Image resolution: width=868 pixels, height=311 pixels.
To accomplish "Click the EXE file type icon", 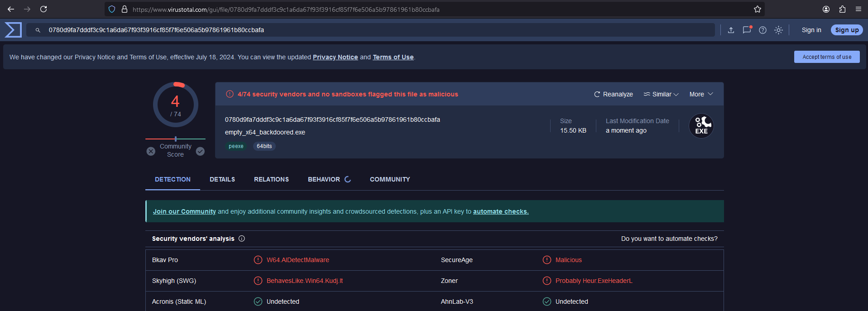I will tap(701, 126).
